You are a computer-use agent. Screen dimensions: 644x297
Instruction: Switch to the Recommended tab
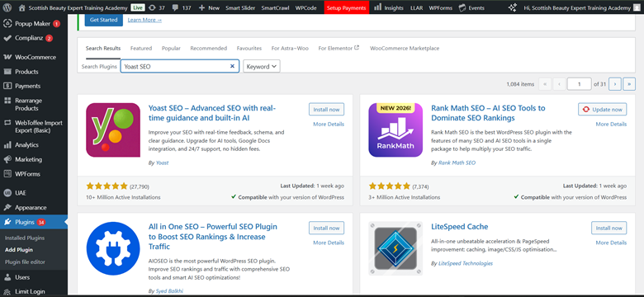[209, 48]
